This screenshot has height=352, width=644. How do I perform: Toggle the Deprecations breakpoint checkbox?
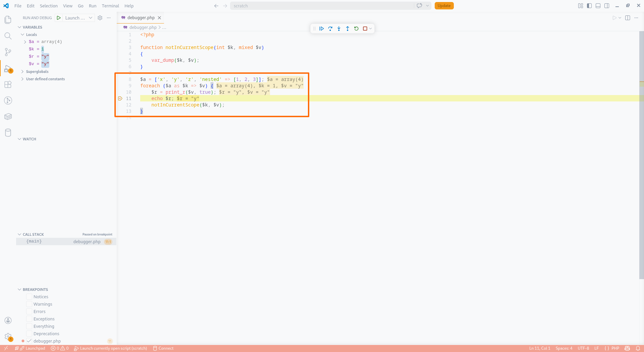click(29, 334)
